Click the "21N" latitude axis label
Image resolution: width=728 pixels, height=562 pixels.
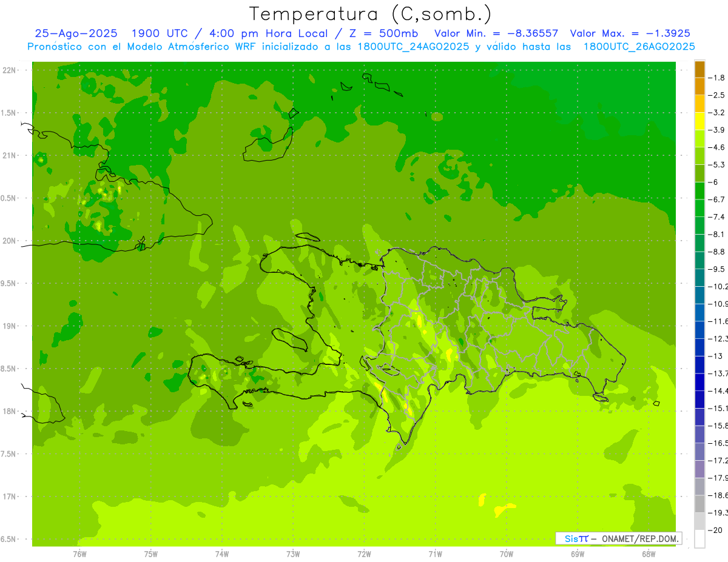coord(8,155)
